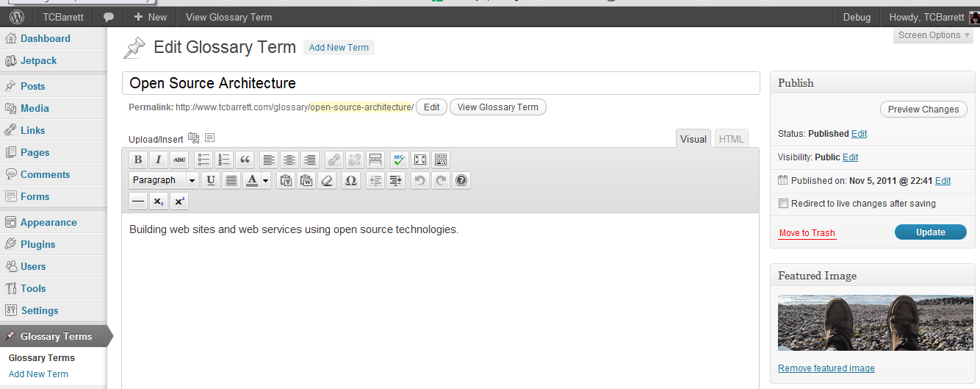Image resolution: width=980 pixels, height=389 pixels.
Task: Expand the Screen Options panel
Action: 933,35
